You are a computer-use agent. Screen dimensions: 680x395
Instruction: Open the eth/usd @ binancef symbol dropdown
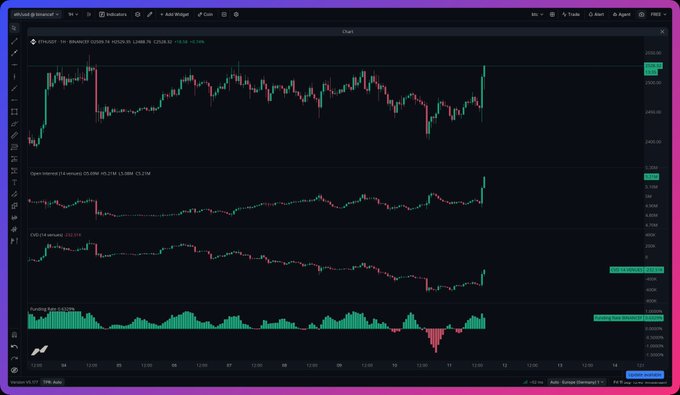tap(36, 14)
